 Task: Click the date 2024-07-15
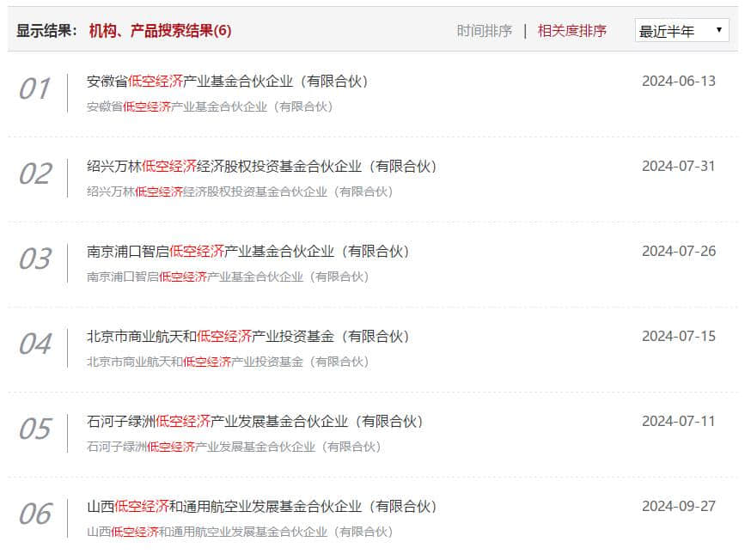pos(679,337)
